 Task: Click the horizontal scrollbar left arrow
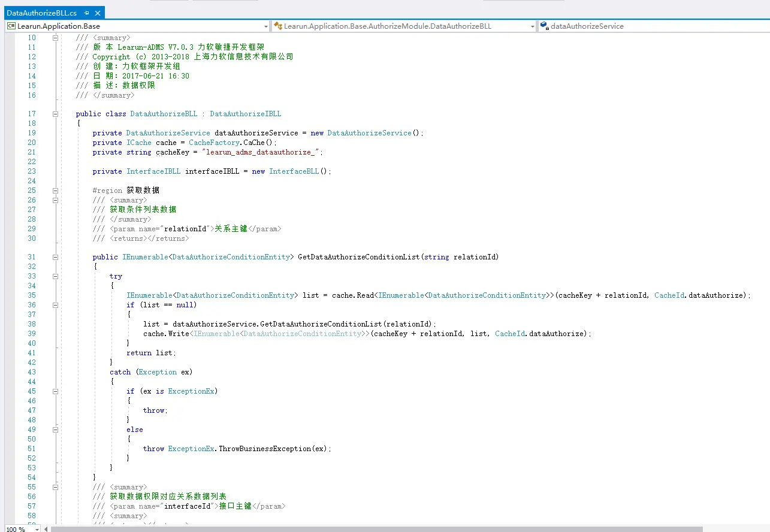[x=46, y=529]
